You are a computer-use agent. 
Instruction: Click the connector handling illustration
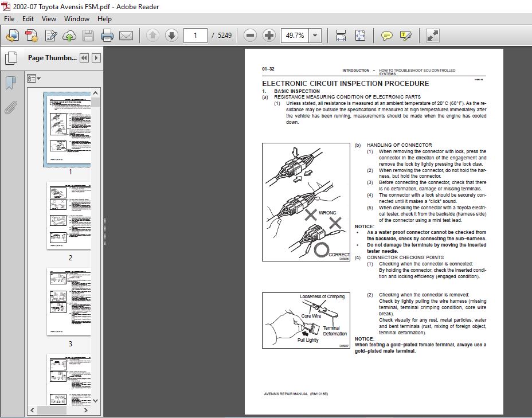pyautogui.click(x=306, y=202)
